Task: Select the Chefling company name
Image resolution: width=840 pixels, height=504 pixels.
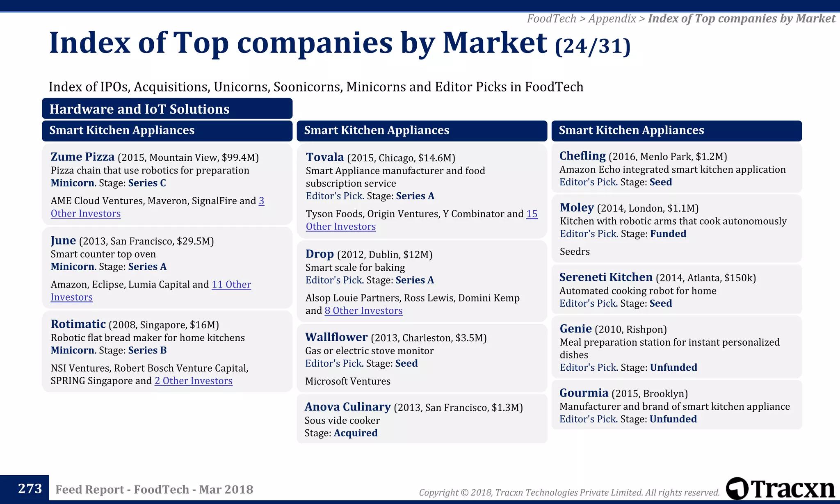Action: coord(582,156)
